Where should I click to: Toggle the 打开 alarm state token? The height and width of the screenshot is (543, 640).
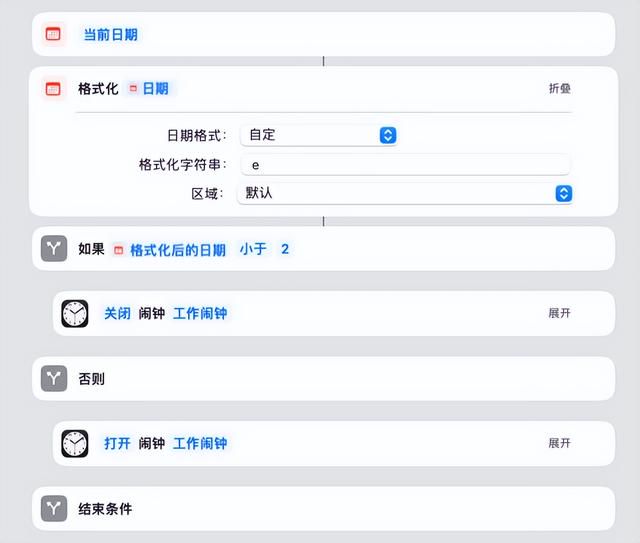(117, 443)
